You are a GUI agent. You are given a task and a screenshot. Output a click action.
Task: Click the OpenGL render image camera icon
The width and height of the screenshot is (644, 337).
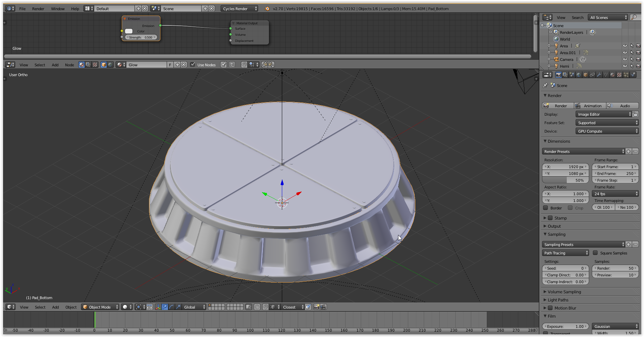[x=316, y=307]
